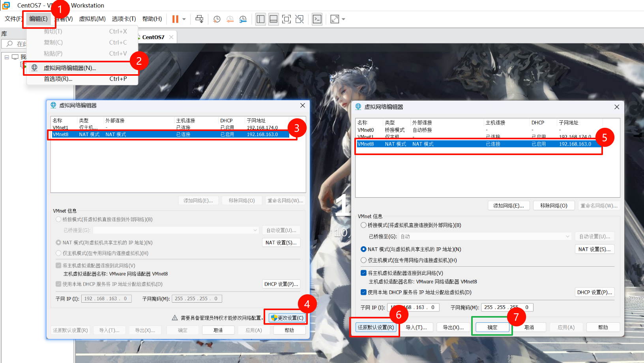Close the left 虚拟网络编辑器 dialog
Viewport: 644px width, 363px height.
tap(303, 105)
